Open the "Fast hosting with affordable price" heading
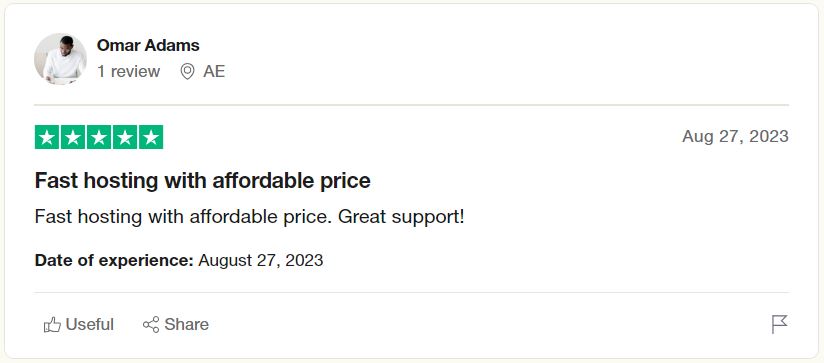Screen dimensions: 824x363 click(x=202, y=181)
